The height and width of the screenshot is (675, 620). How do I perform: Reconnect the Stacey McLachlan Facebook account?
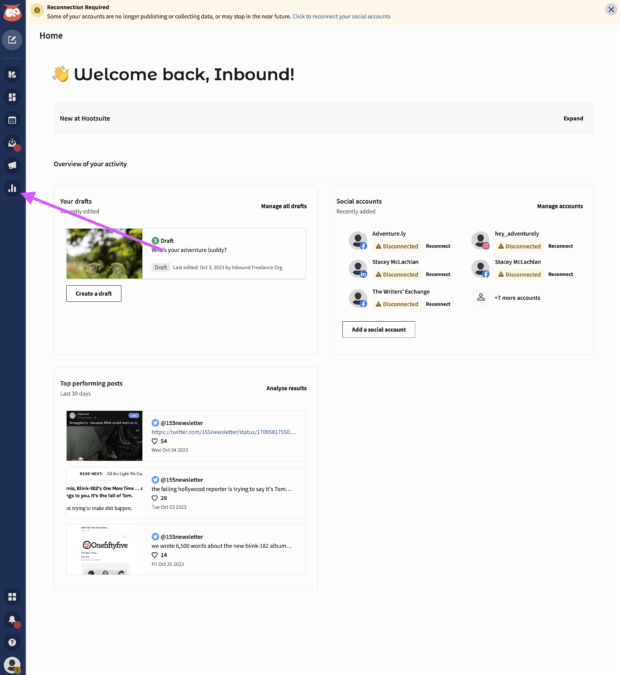point(561,274)
